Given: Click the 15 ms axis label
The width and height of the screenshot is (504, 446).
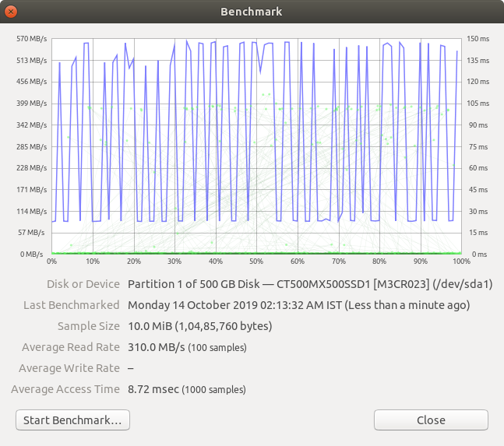Looking at the screenshot, I should pyautogui.click(x=478, y=233).
